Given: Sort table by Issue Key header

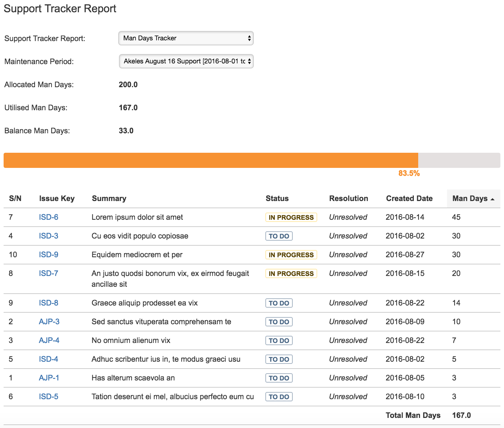Looking at the screenshot, I should (57, 199).
